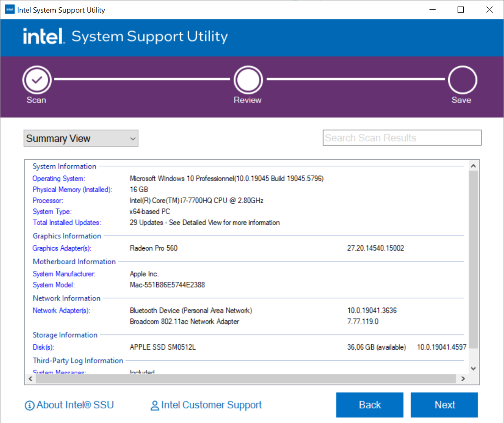Viewport: 504px width, 423px height.
Task: Click disk driver version 10.0.19041.4597
Action: tap(442, 347)
